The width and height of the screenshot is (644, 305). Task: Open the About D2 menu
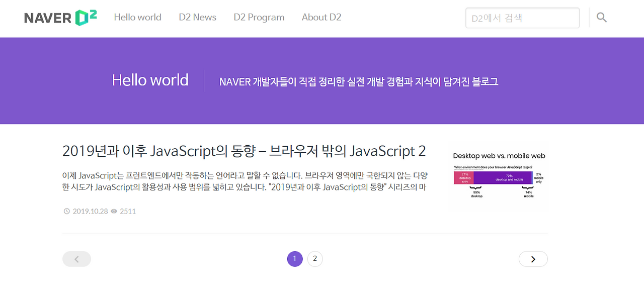(x=321, y=18)
